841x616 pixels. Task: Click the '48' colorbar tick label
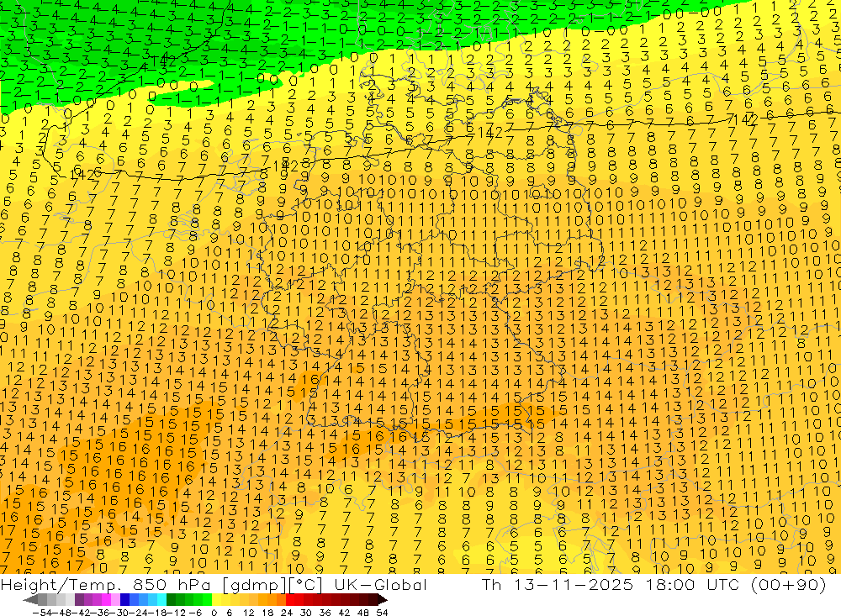coord(363,613)
